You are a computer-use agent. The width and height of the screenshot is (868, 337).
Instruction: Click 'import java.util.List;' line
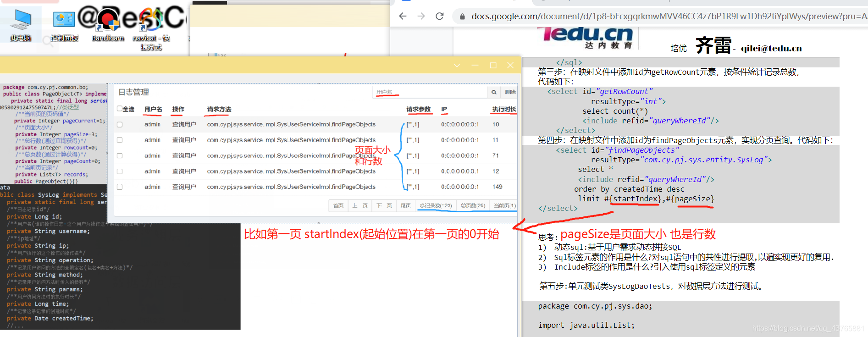pos(586,326)
